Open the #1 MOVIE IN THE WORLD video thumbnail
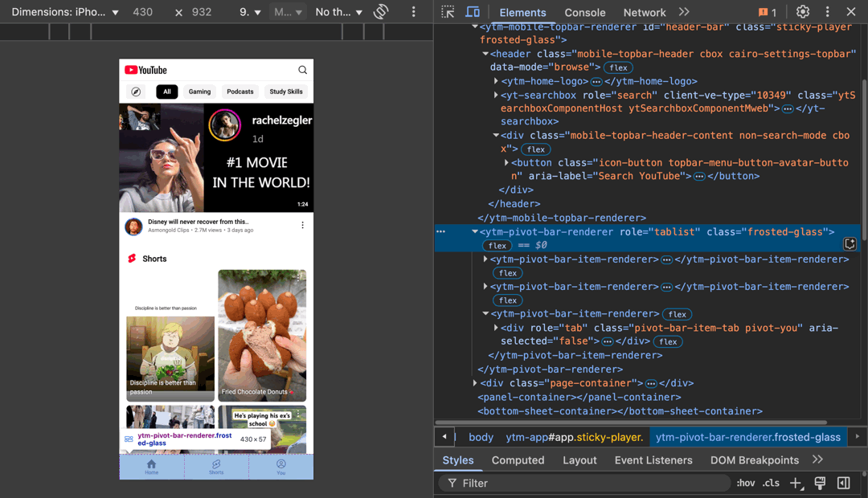Screen dimensions: 868x498 click(x=216, y=157)
